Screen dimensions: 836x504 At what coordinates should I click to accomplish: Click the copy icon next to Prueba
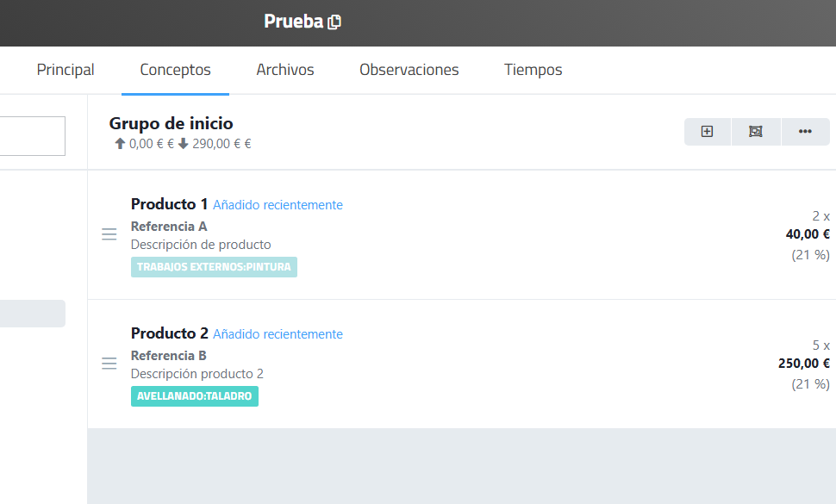coord(334,22)
